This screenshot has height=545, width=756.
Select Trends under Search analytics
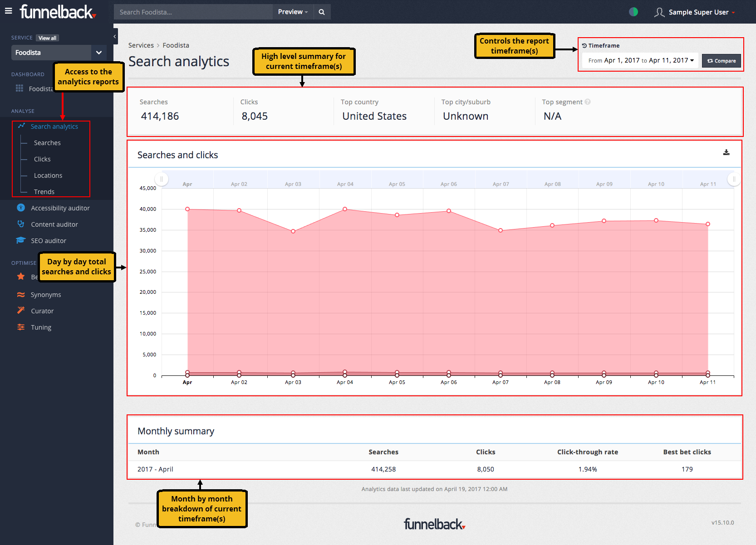coord(44,191)
